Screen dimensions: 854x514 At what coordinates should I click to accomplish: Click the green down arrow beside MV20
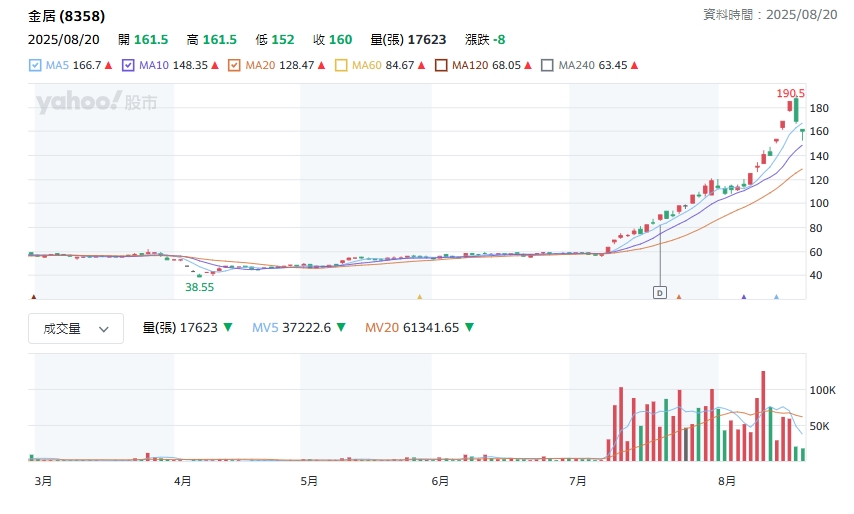469,327
